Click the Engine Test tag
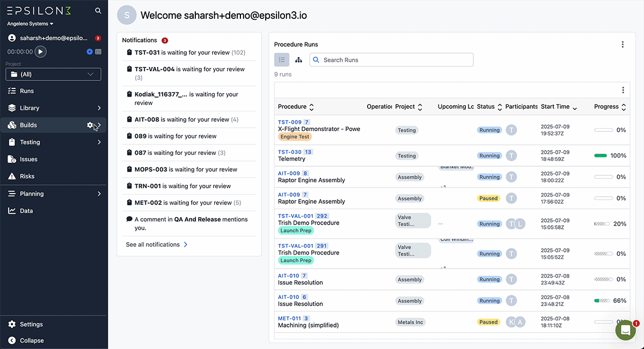This screenshot has width=644, height=349. point(295,137)
